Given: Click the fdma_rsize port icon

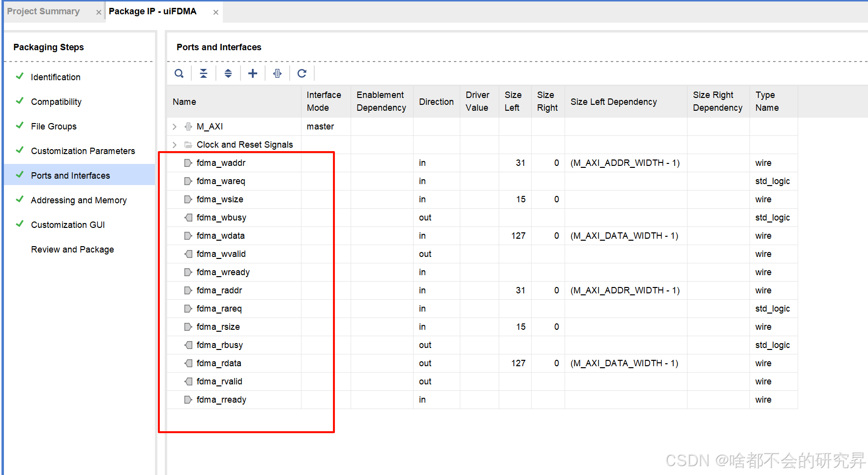Looking at the screenshot, I should pyautogui.click(x=188, y=327).
